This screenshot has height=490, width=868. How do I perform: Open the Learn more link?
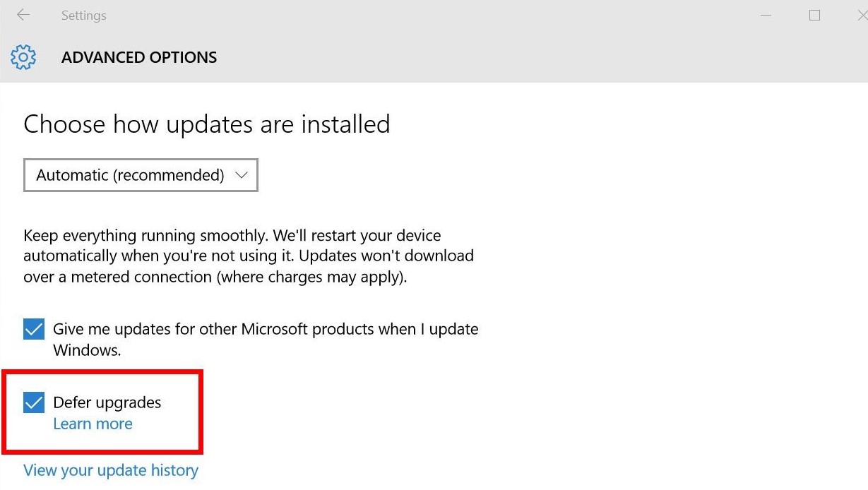point(93,424)
